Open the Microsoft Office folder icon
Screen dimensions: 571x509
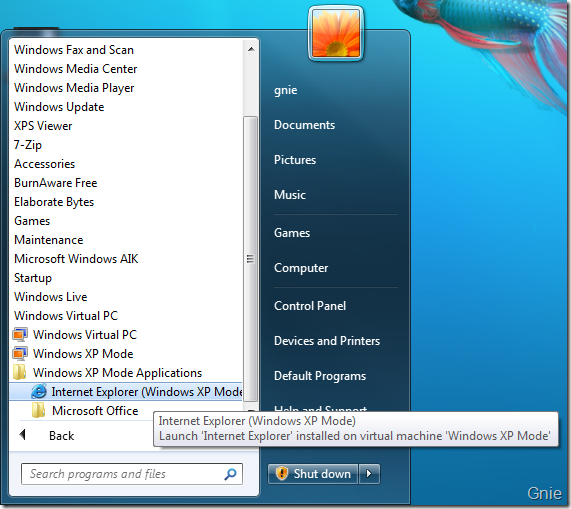[38, 411]
